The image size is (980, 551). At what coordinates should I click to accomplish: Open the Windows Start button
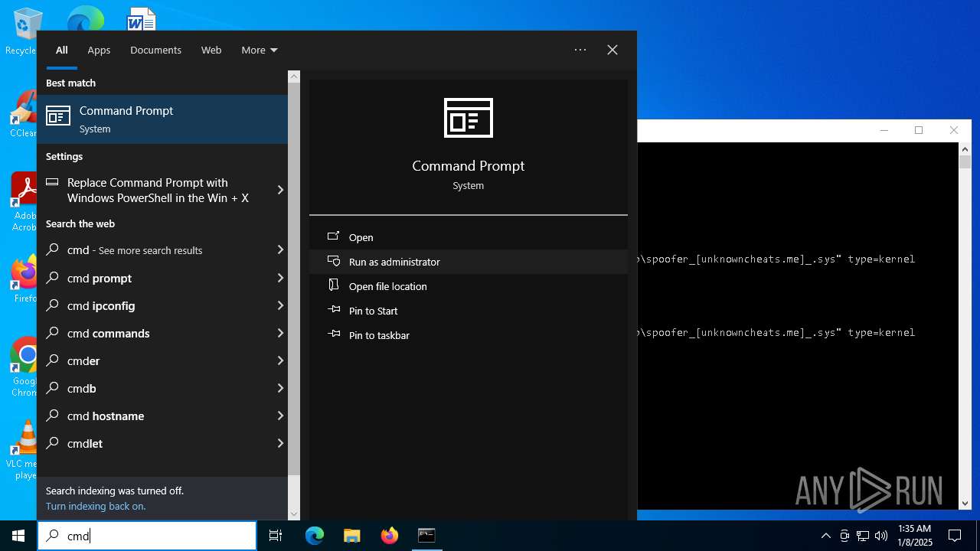tap(18, 536)
